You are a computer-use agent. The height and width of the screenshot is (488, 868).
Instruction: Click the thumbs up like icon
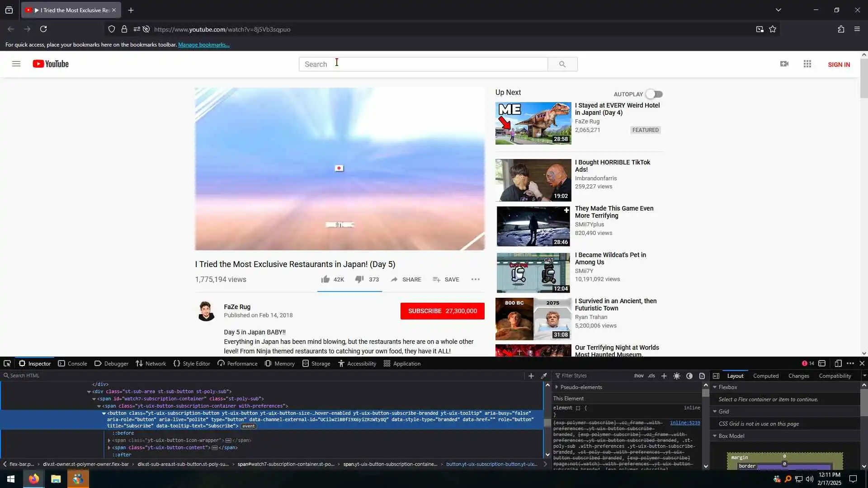(x=325, y=280)
